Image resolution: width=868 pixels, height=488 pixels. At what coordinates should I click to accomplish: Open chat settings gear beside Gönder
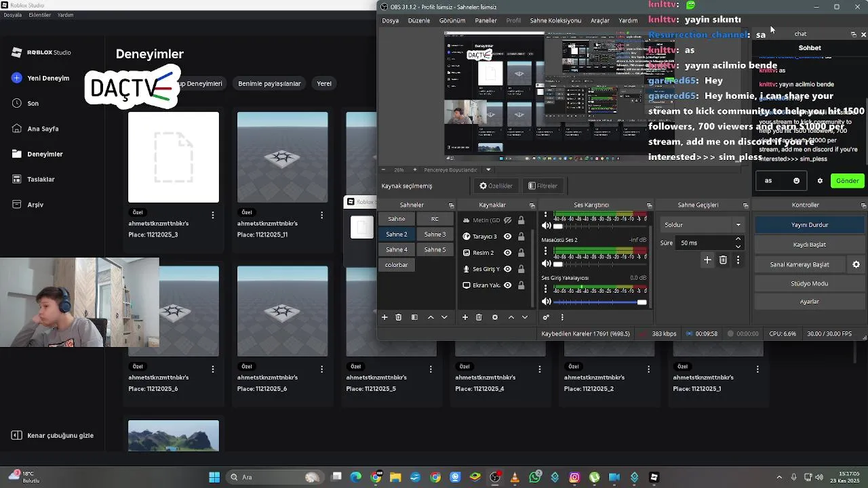click(820, 181)
